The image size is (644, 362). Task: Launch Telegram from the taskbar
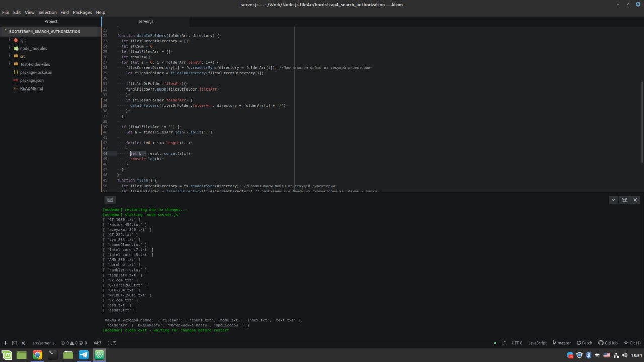point(84,355)
